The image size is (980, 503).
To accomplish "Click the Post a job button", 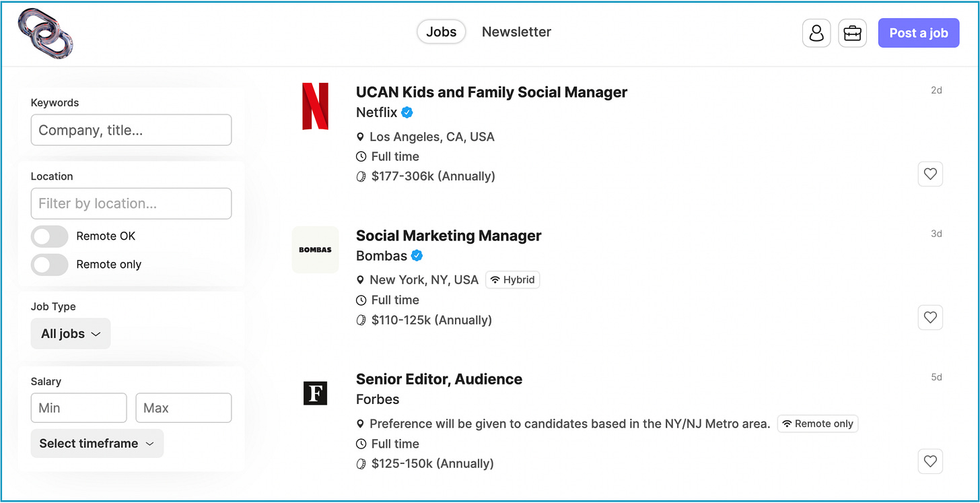I will pyautogui.click(x=919, y=33).
